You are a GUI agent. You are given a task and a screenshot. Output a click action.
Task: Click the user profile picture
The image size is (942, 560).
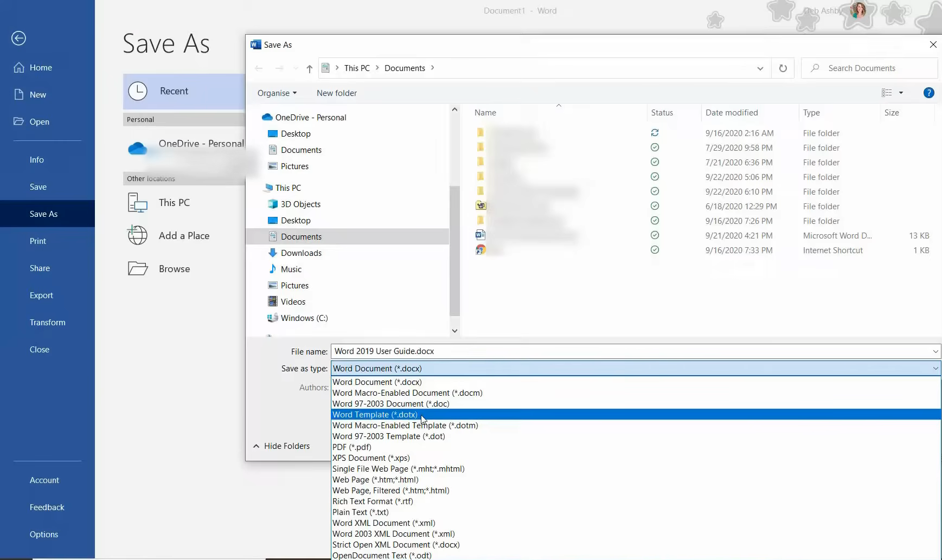(858, 11)
